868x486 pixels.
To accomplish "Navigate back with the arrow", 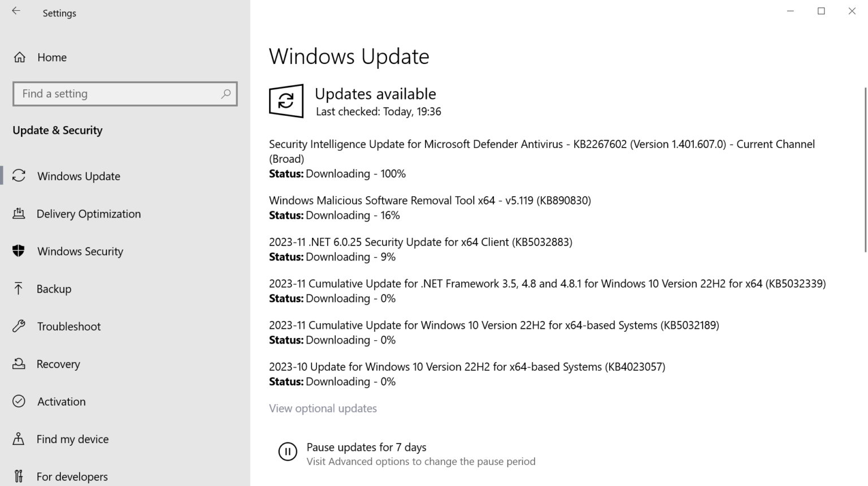I will (16, 11).
